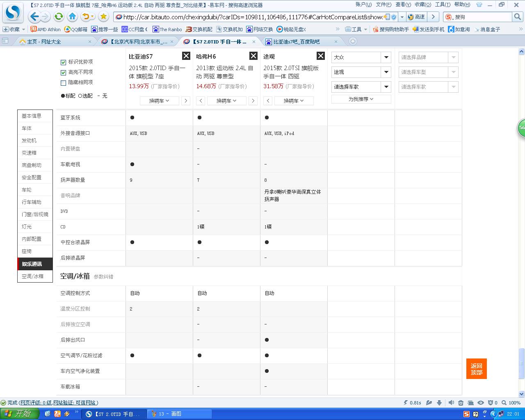This screenshot has width=525, height=420.
Task: Toggle the 高亮不同项 checkbox
Action: click(x=63, y=73)
